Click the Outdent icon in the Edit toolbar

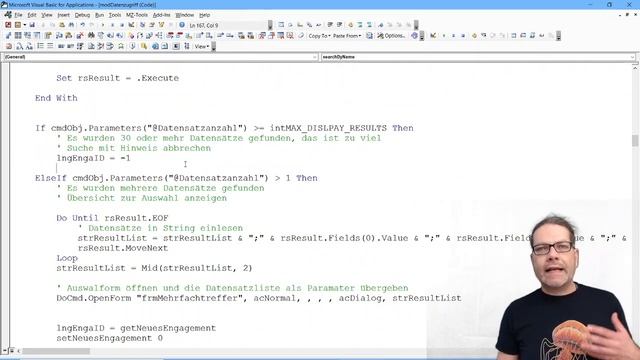[339, 25]
